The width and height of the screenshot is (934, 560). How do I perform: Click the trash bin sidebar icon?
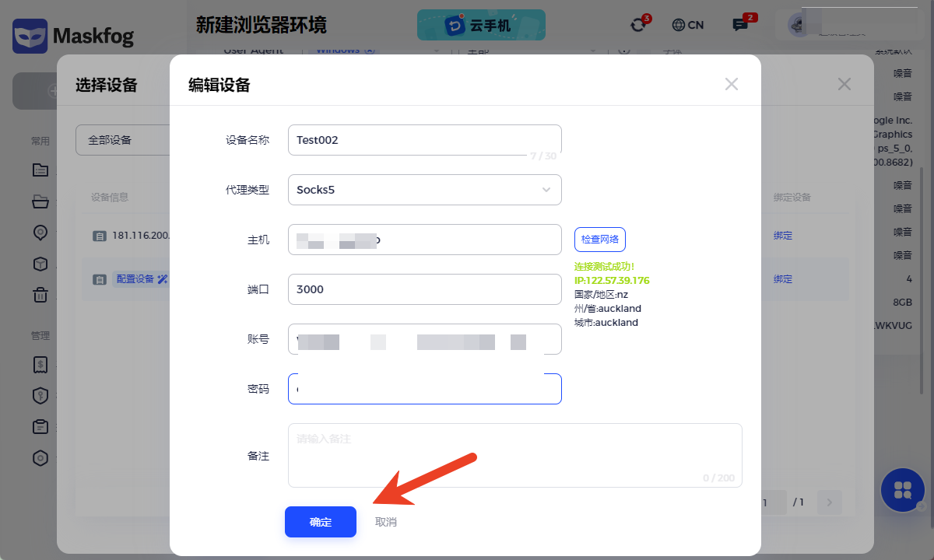40,295
